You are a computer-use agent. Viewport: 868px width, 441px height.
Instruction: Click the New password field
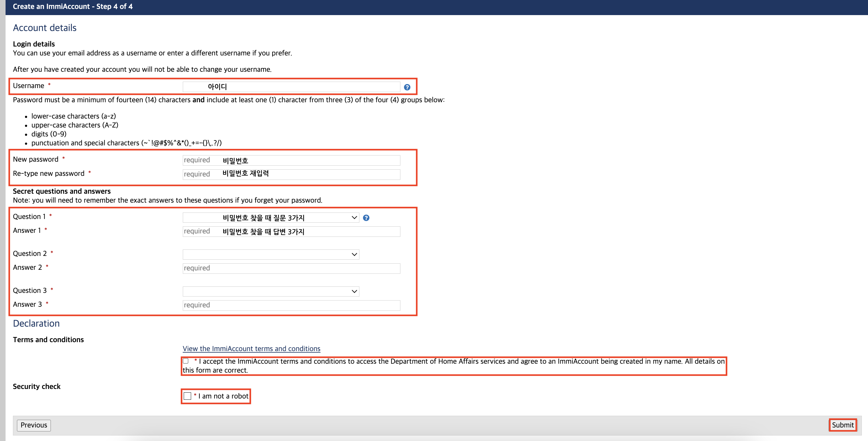(x=291, y=160)
